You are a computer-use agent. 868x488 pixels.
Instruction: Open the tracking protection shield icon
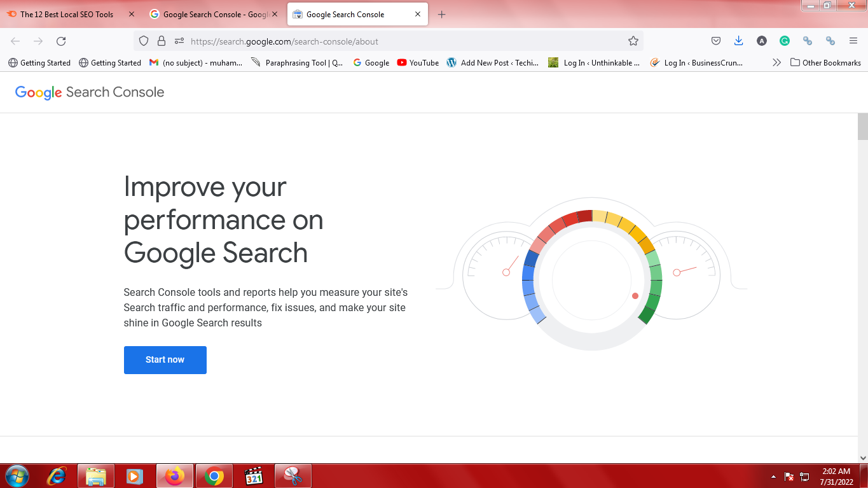144,41
